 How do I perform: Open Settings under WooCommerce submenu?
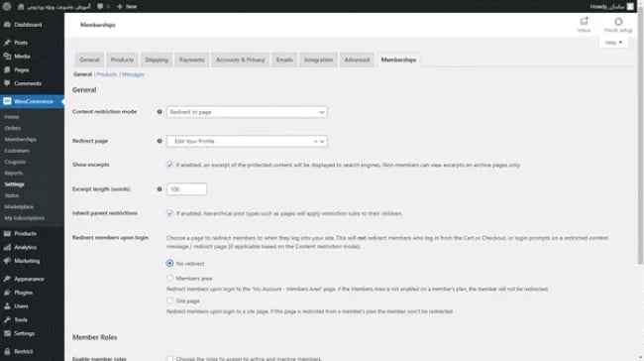tap(15, 184)
